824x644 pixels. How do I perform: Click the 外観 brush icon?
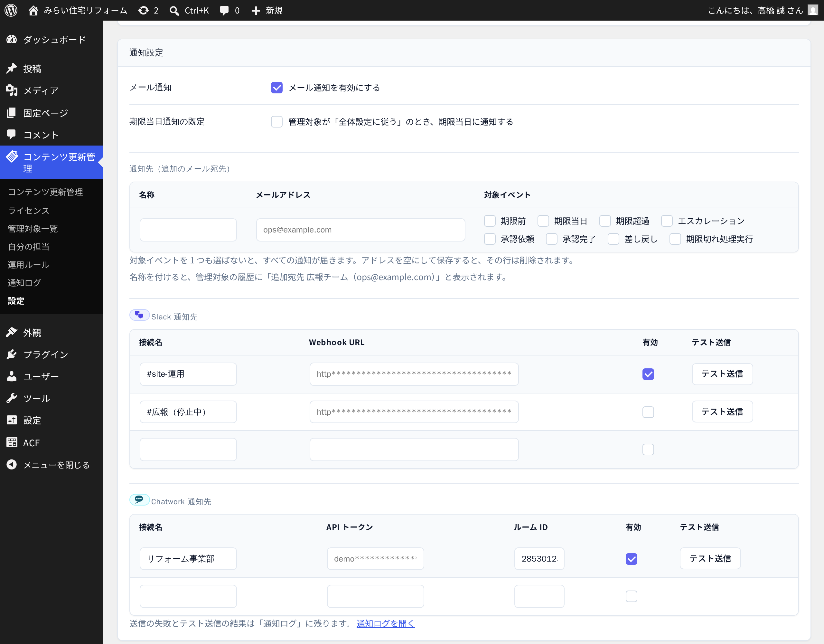tap(12, 332)
